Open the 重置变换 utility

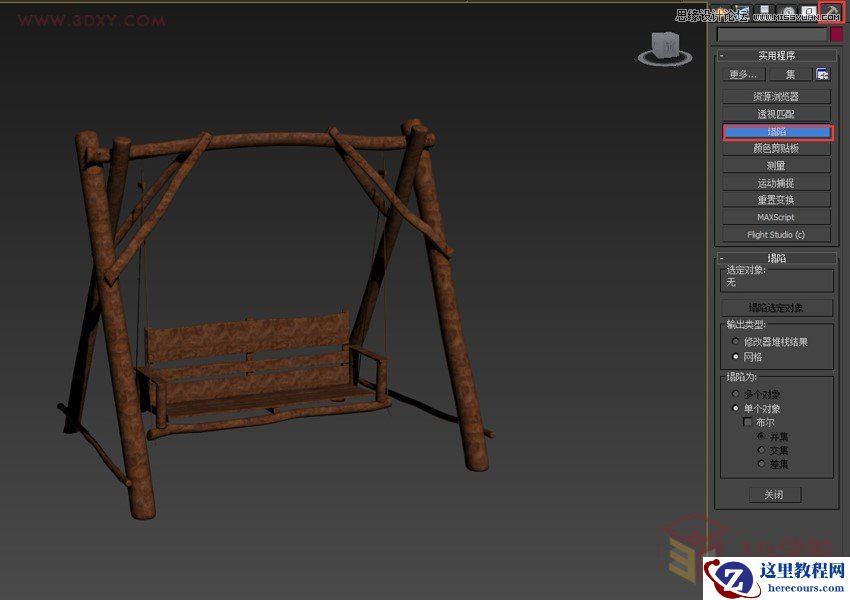pyautogui.click(x=776, y=200)
